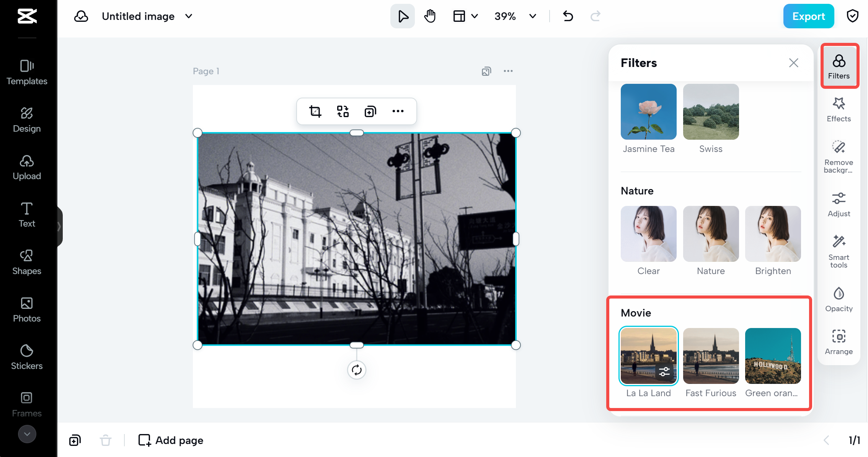Image resolution: width=868 pixels, height=457 pixels.
Task: Open Remove background tool
Action: 839,157
